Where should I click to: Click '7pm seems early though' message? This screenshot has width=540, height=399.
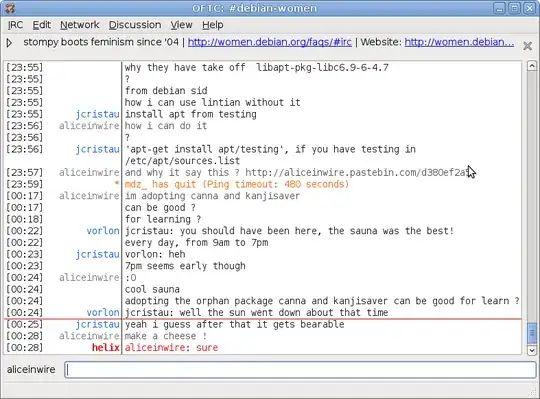[185, 266]
